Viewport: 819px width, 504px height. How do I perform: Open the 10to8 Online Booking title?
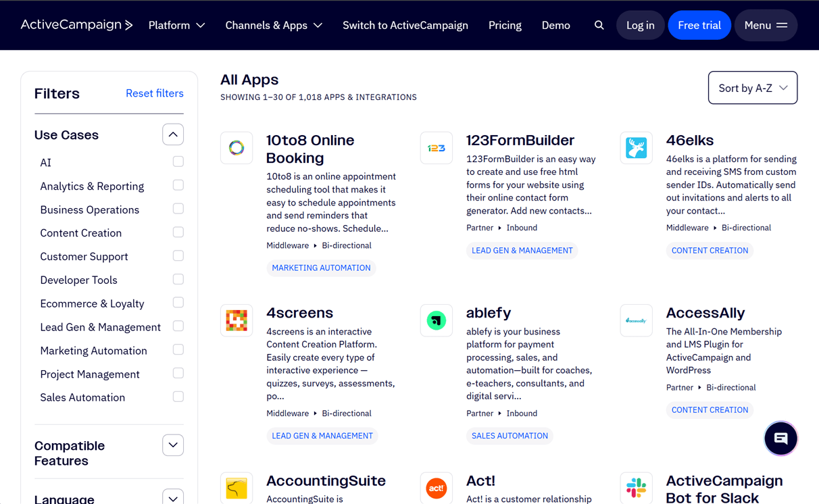[x=310, y=149]
